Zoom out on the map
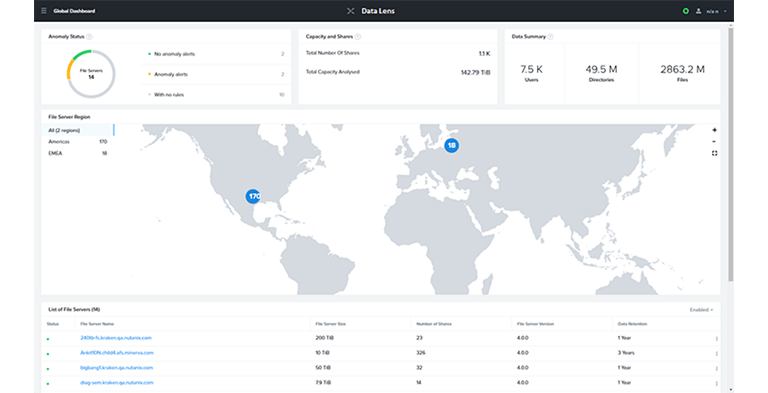Screen dimensions: 768x393 click(x=714, y=142)
